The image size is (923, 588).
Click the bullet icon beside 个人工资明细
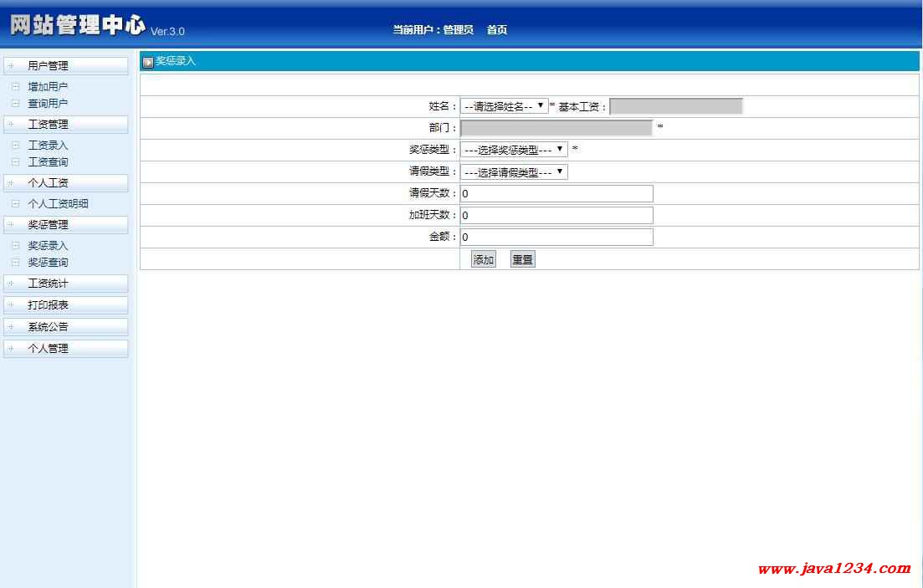16,203
